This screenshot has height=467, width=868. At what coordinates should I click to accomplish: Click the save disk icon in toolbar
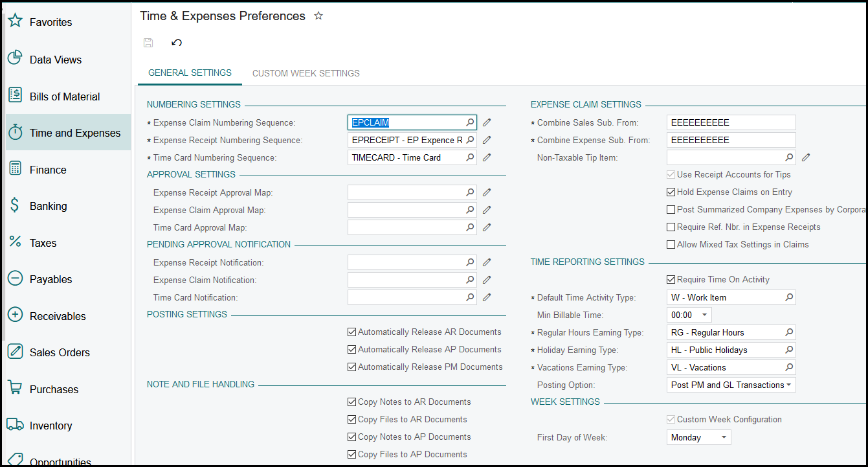coord(148,43)
